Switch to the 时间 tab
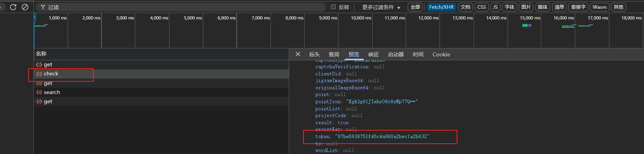Image resolution: width=644 pixels, height=154 pixels. (418, 54)
